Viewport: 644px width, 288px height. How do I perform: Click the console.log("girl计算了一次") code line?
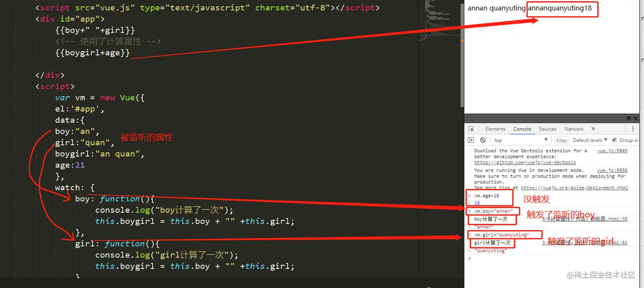point(167,255)
